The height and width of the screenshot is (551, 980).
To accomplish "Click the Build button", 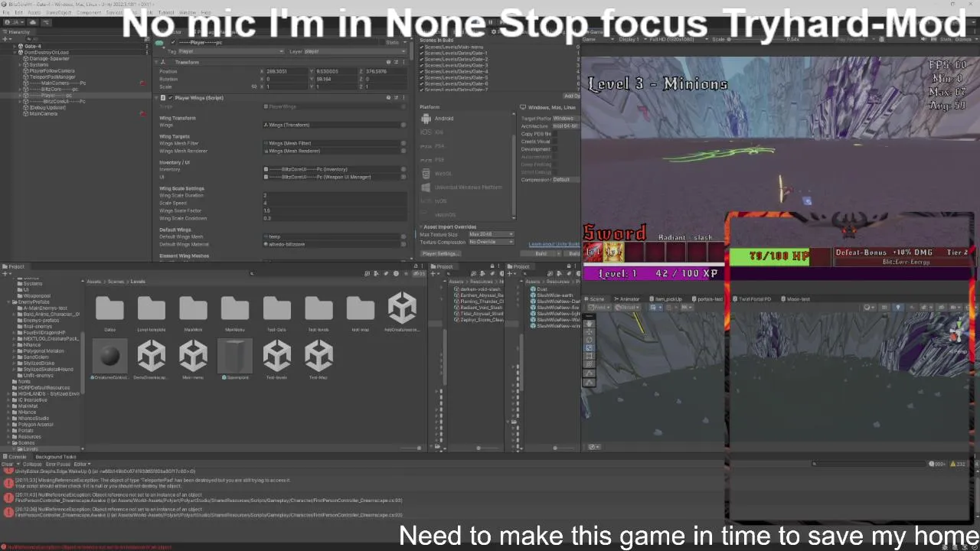I will [x=541, y=253].
